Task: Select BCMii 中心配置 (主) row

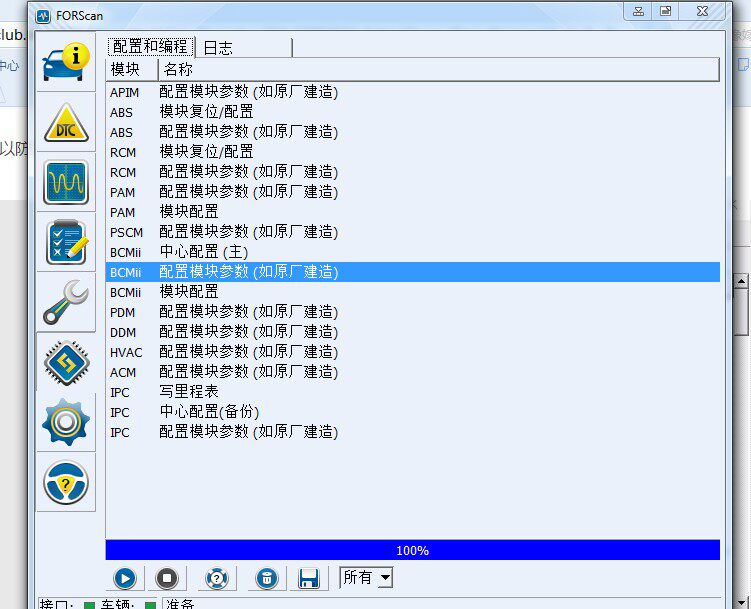Action: point(412,252)
